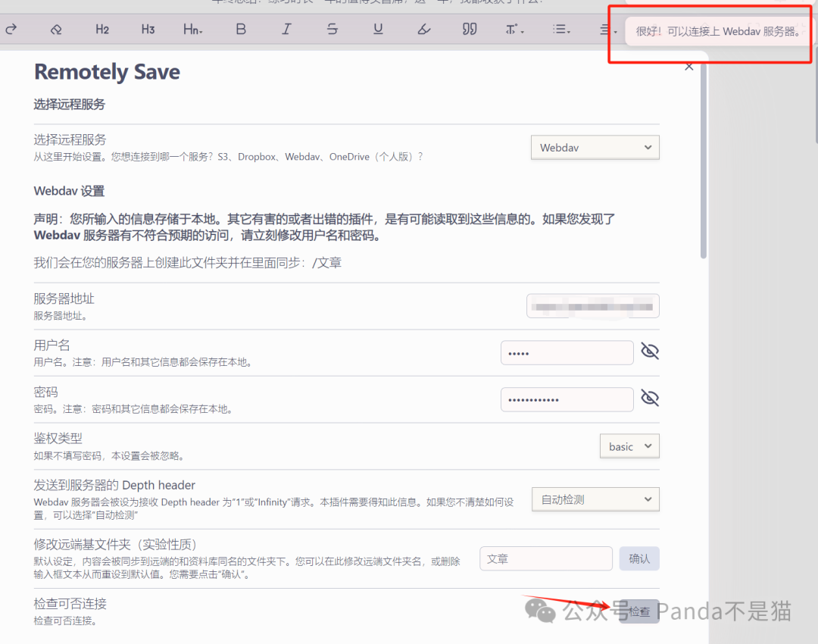Click the settings dialog vertical scrollbar
This screenshot has height=644, width=818.
pyautogui.click(x=703, y=161)
